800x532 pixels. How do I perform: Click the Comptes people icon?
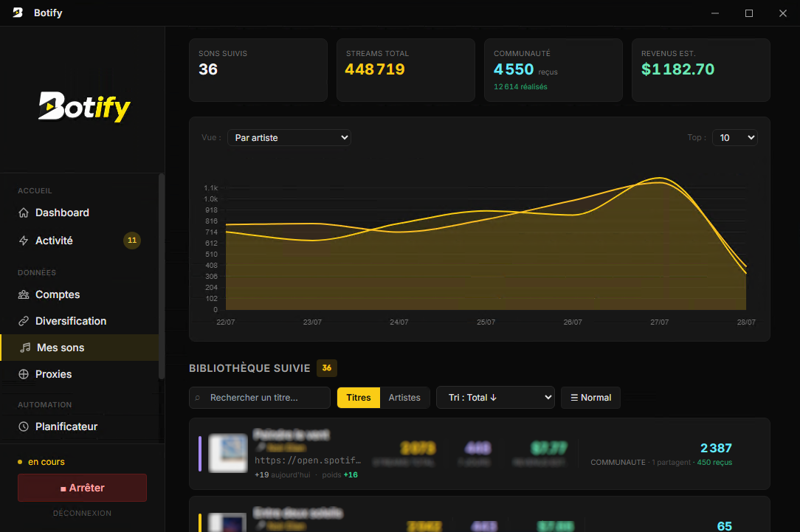point(24,294)
